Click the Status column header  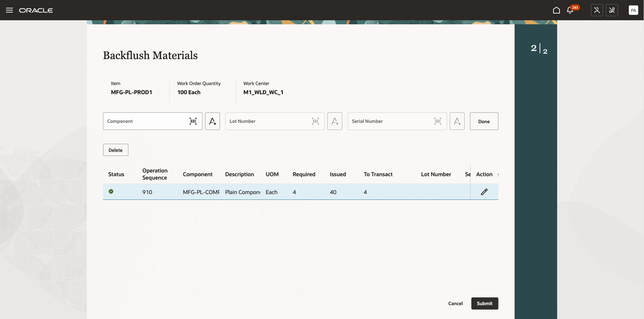(x=116, y=174)
